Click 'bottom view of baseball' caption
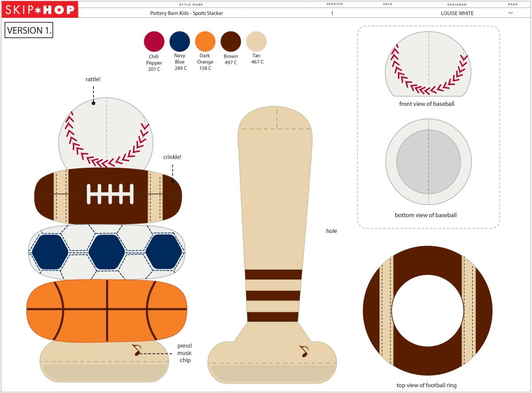Image resolution: width=532 pixels, height=393 pixels. coord(426,215)
